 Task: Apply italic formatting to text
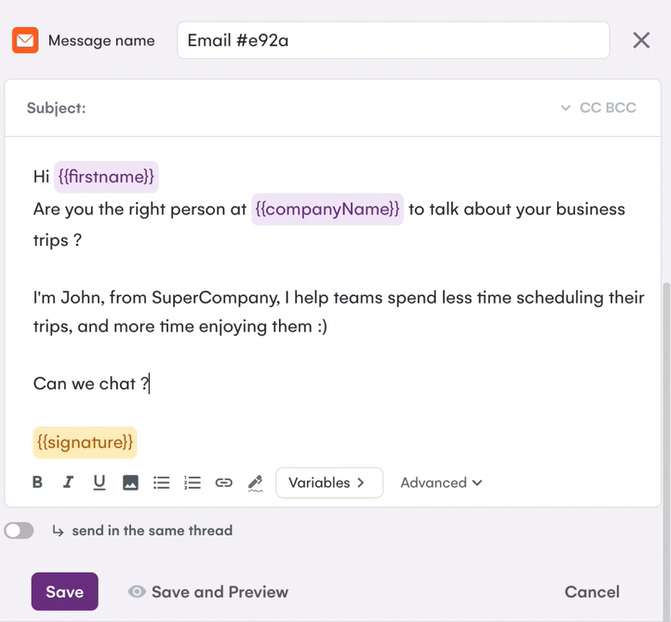click(68, 483)
